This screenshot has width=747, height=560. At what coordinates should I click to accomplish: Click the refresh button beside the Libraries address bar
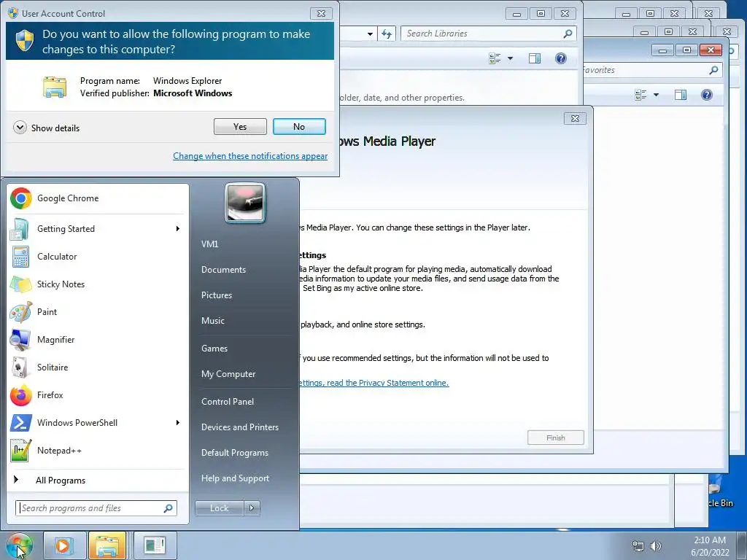click(387, 34)
